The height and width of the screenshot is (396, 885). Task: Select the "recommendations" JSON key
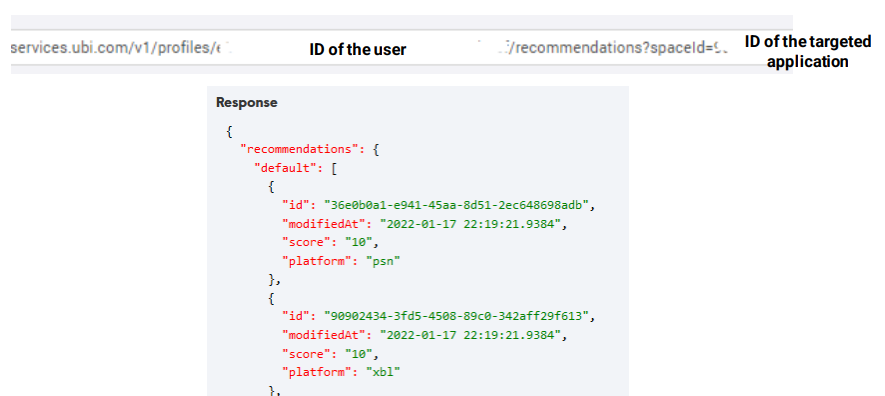click(x=296, y=149)
